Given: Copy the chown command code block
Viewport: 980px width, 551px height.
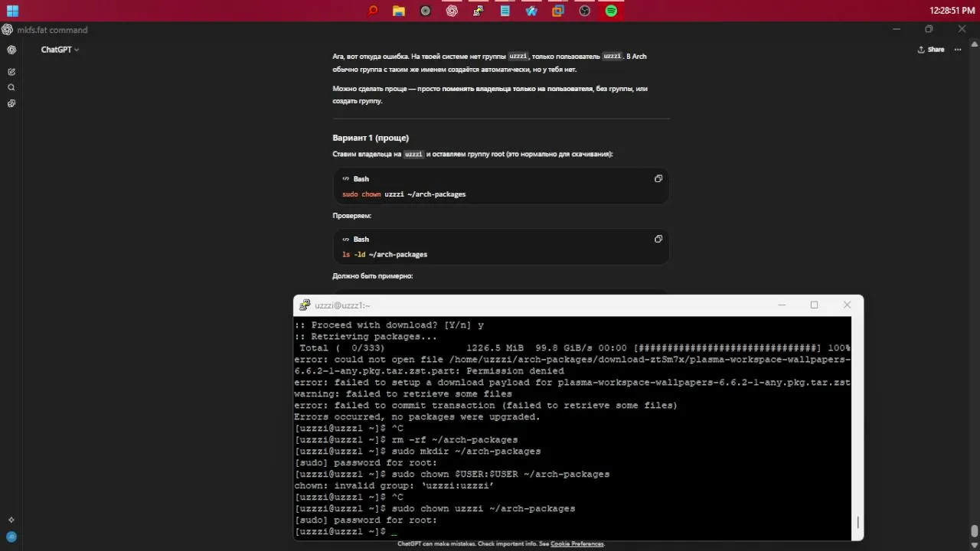Looking at the screenshot, I should click(658, 178).
